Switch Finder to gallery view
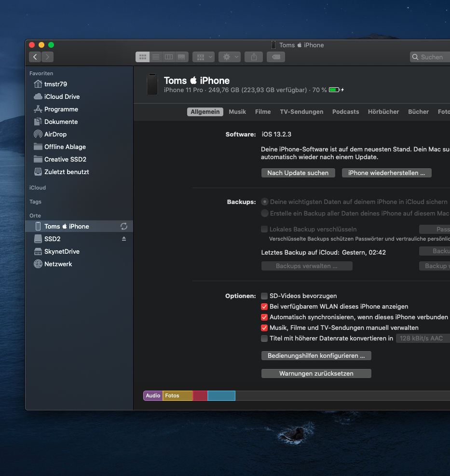Screen dimensions: 450x476 coord(181,57)
